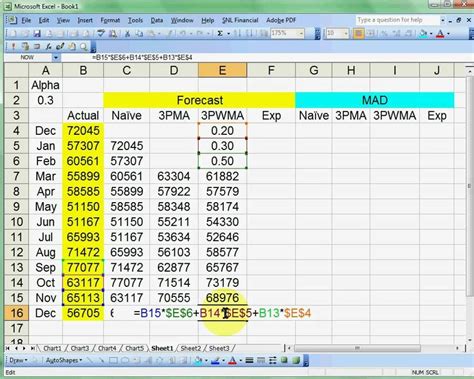This screenshot has width=474, height=379.
Task: Click the AutoSum sigma icon
Action: [220, 34]
